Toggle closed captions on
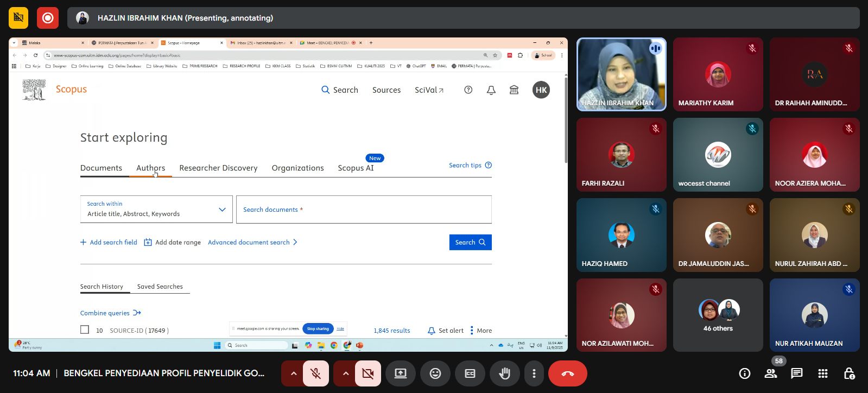The width and height of the screenshot is (868, 393). click(470, 373)
